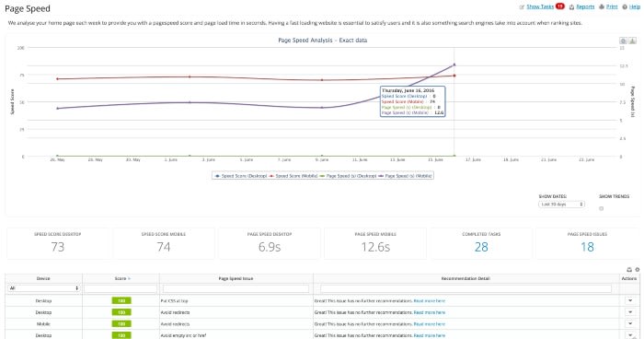Click the table export icon above Actions
This screenshot has width=644, height=339.
(x=629, y=270)
